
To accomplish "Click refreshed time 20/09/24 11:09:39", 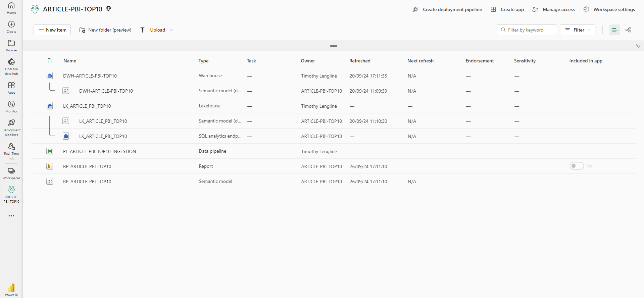I will click(368, 91).
